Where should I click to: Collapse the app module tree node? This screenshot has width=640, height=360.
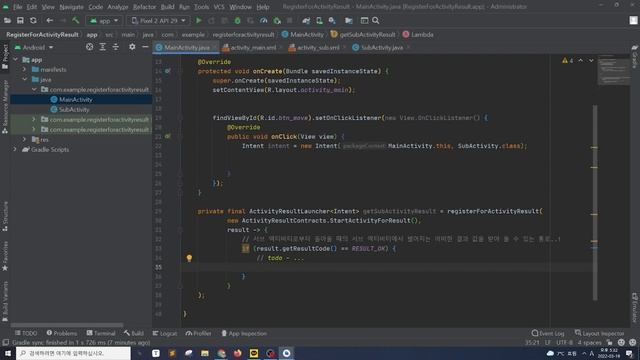[16, 60]
